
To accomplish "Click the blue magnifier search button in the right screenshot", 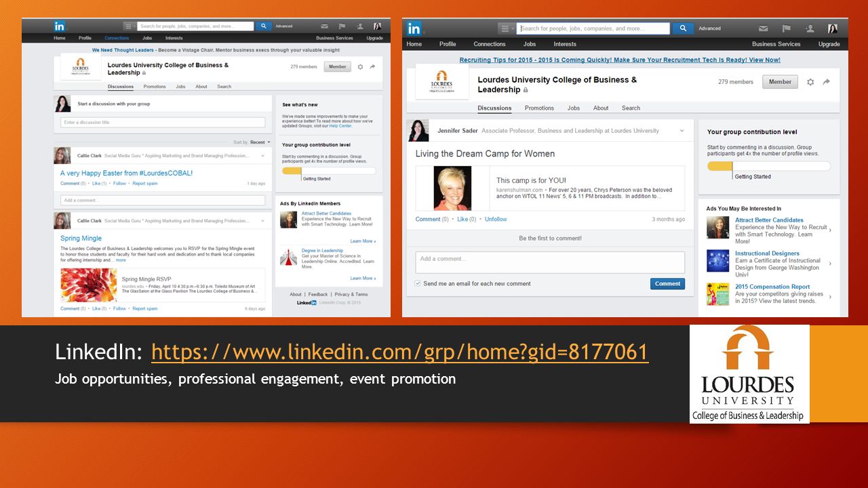I will pos(683,28).
